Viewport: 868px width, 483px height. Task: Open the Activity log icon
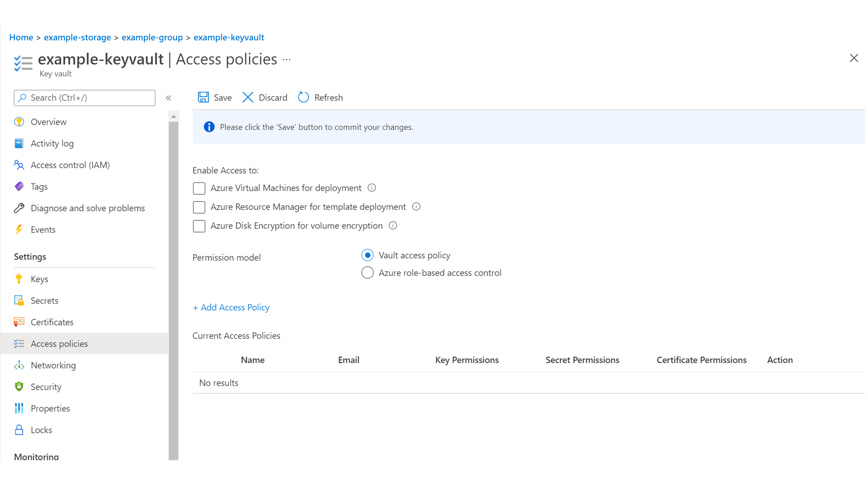tap(19, 143)
